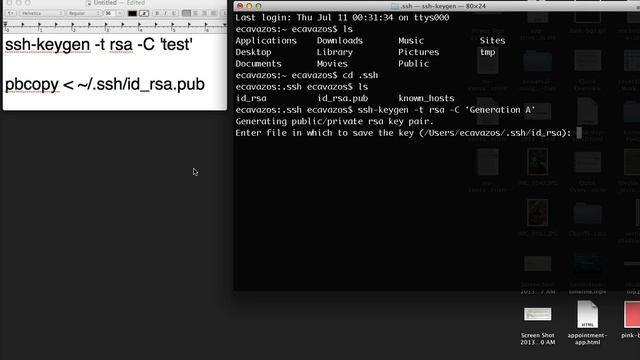640x360 pixels.
Task: Click the ssh-keygen -t rsa line in TextEdit
Action: (x=98, y=44)
